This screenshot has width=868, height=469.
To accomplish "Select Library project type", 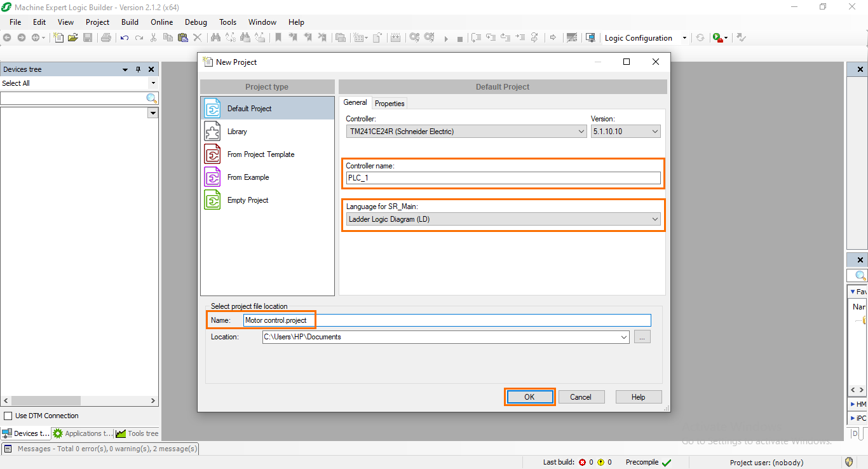I will [x=268, y=132].
